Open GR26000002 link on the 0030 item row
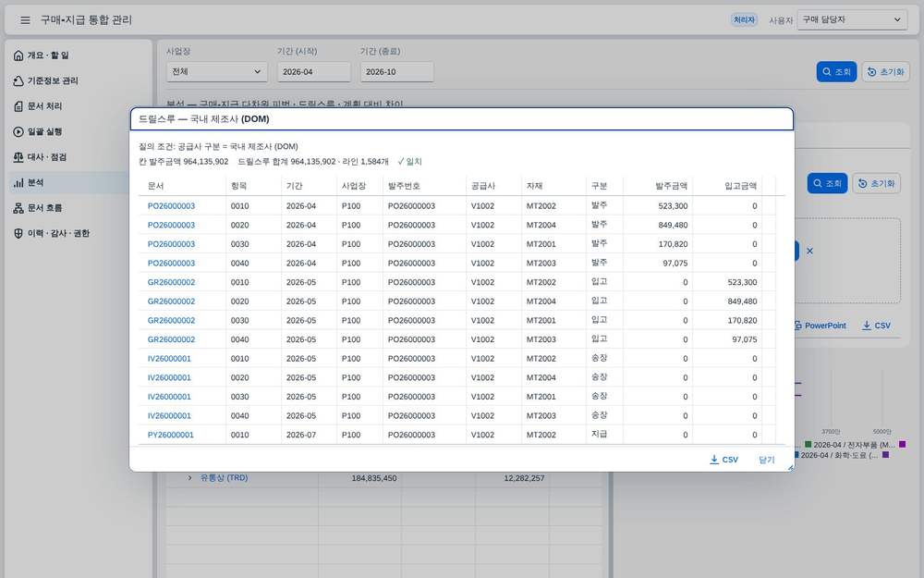 pos(171,320)
